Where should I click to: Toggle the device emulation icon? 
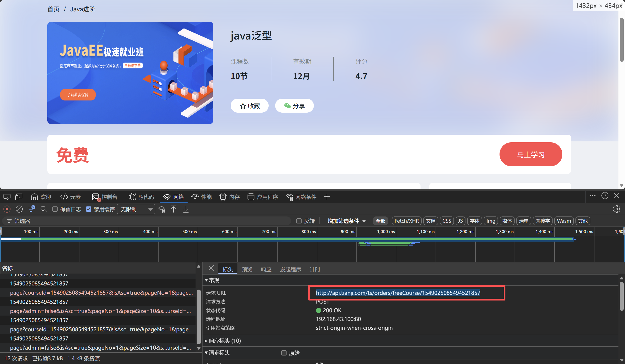coord(19,197)
